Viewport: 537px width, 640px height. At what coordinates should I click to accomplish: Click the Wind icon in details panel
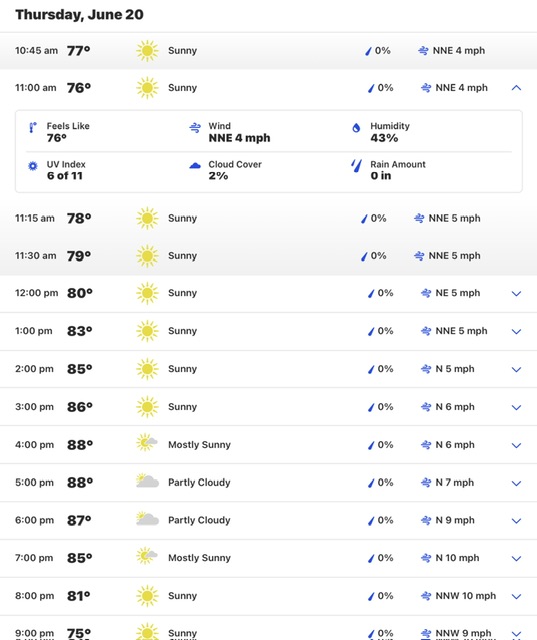click(x=195, y=128)
